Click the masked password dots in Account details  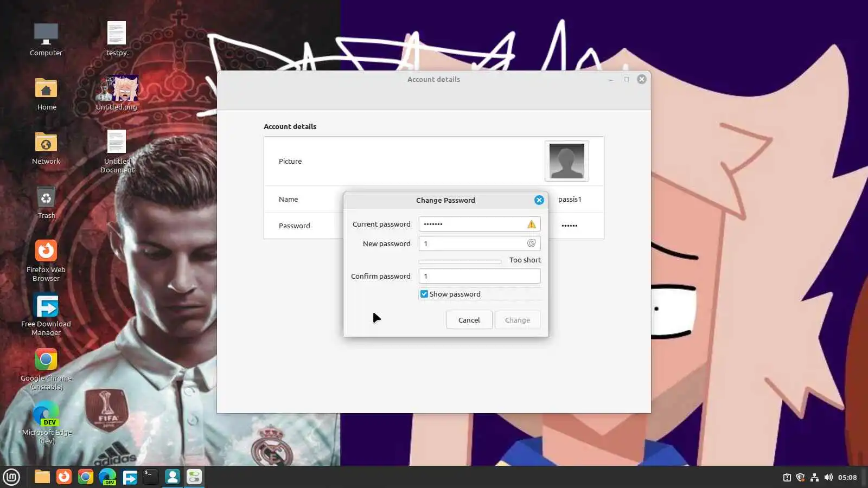[570, 226]
